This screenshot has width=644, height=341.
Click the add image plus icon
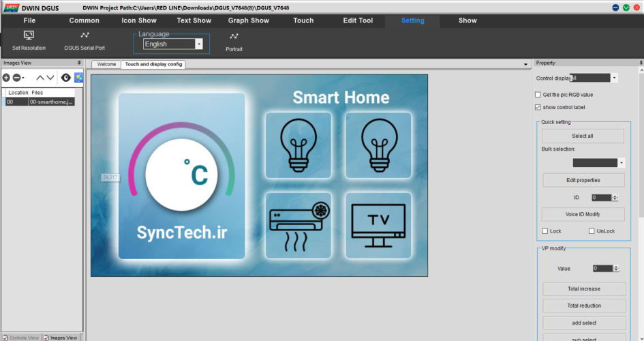6,78
